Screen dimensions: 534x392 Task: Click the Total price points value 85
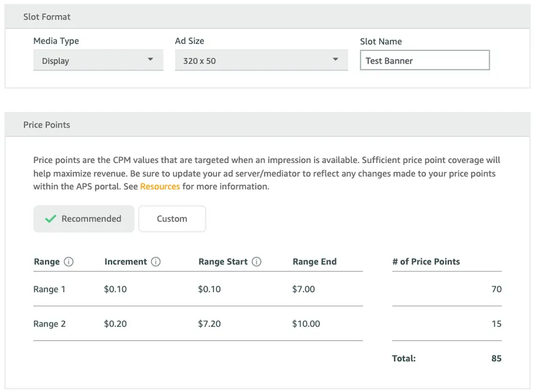pyautogui.click(x=496, y=358)
